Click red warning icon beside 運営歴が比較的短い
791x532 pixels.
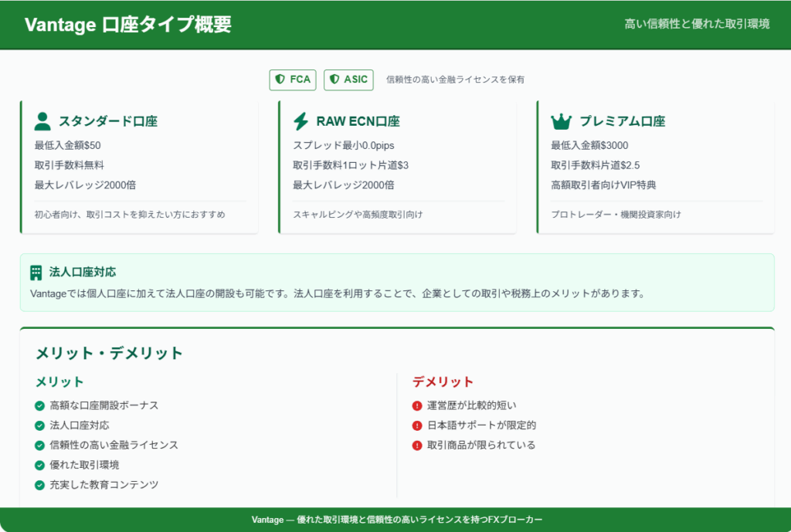(x=417, y=405)
